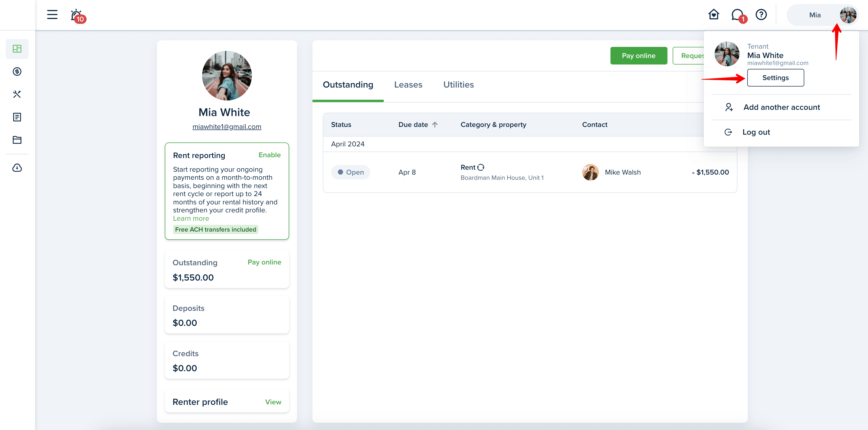Viewport: 868px width, 430px height.
Task: Click the Mike Walsh contact name
Action: [x=623, y=172]
